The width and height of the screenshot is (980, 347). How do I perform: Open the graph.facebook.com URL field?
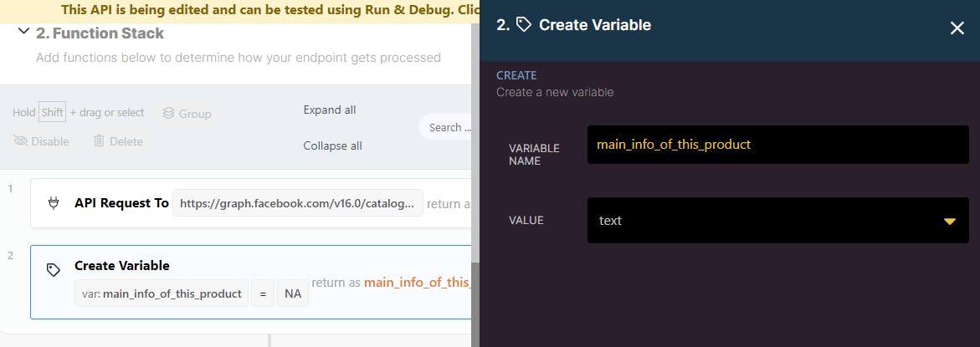tap(297, 203)
